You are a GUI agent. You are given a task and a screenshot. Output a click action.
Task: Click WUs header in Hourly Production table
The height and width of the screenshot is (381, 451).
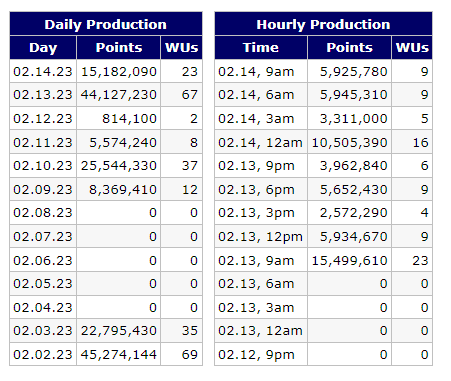point(412,48)
